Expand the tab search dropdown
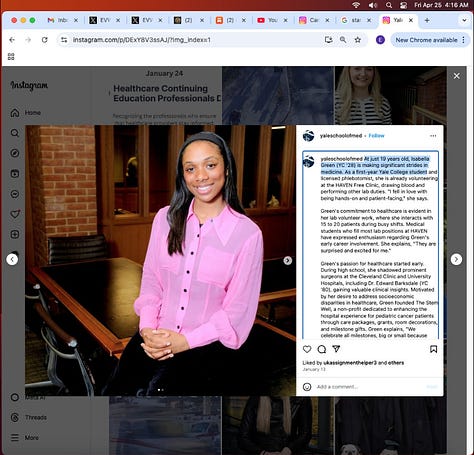This screenshot has width=474, height=455. point(464,20)
